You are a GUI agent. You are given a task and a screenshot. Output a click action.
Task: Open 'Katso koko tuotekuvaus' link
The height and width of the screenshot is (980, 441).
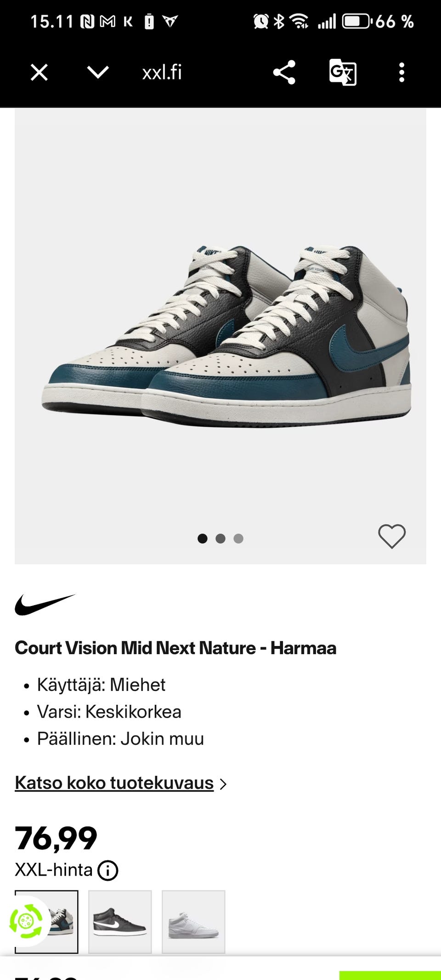[x=114, y=783]
